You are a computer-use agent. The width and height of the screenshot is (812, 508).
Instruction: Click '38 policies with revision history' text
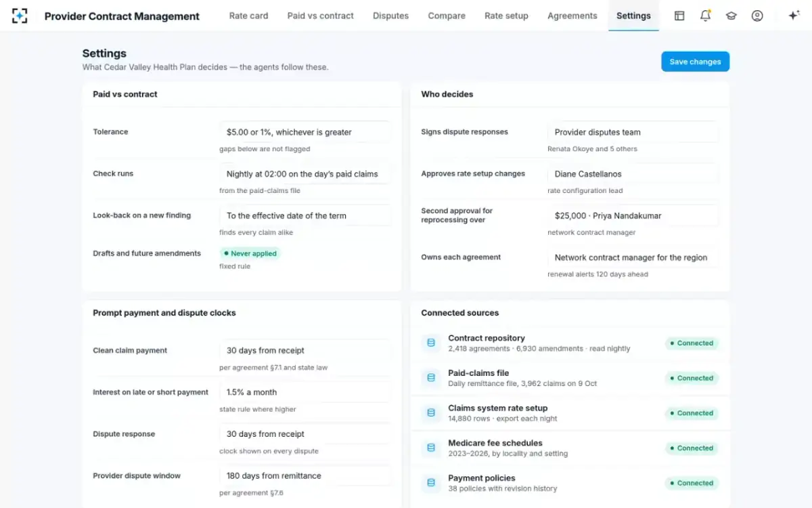click(503, 488)
